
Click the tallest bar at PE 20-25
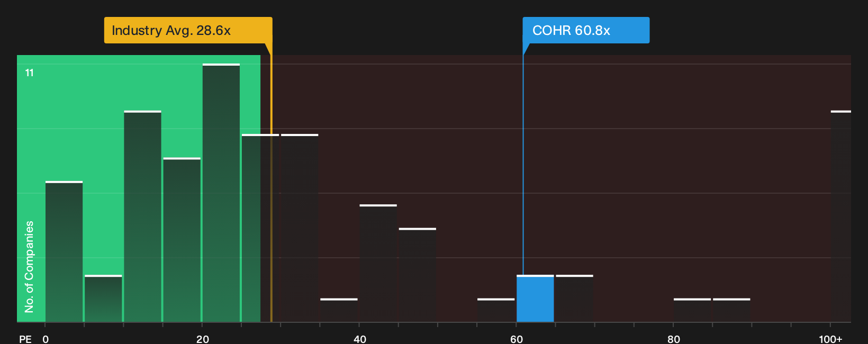[x=221, y=193]
